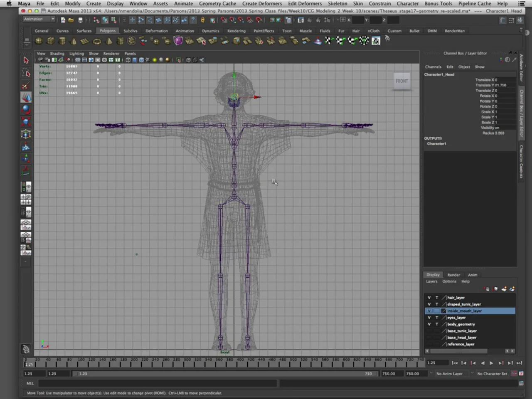Toggle visibility V of hair_layer
532x399 pixels.
click(x=429, y=298)
